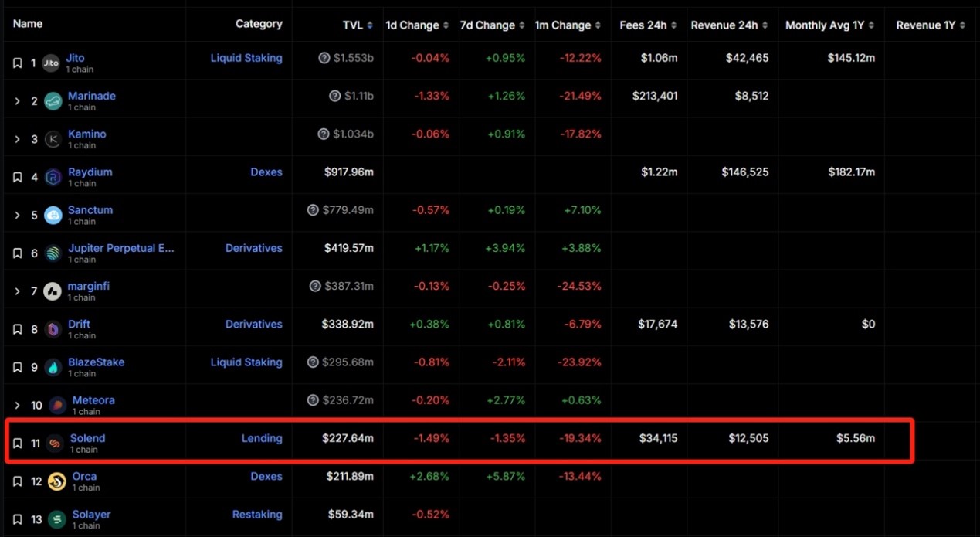Open Derivatives category from Drift row

point(254,324)
